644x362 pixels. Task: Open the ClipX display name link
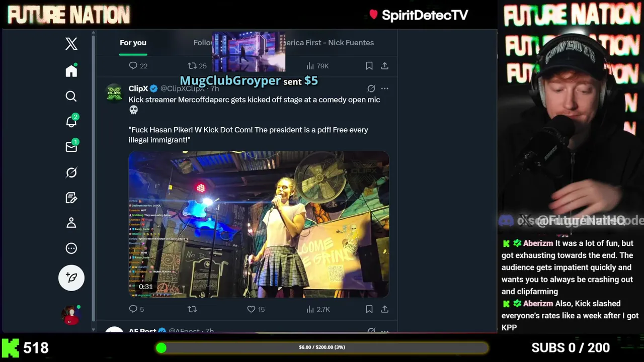138,88
